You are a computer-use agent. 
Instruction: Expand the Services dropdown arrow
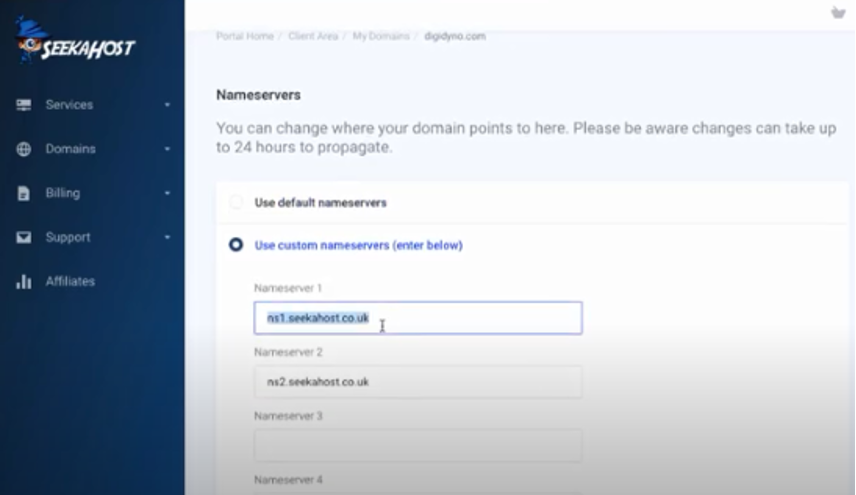[x=167, y=105]
